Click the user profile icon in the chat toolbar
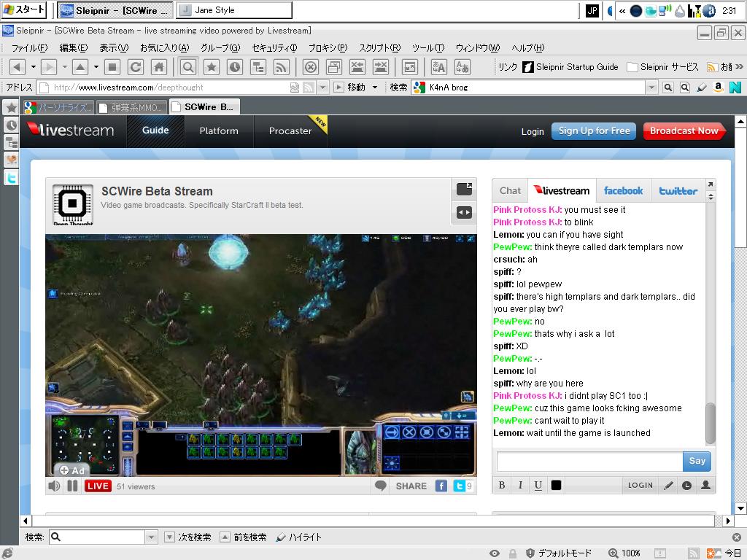 coord(705,485)
